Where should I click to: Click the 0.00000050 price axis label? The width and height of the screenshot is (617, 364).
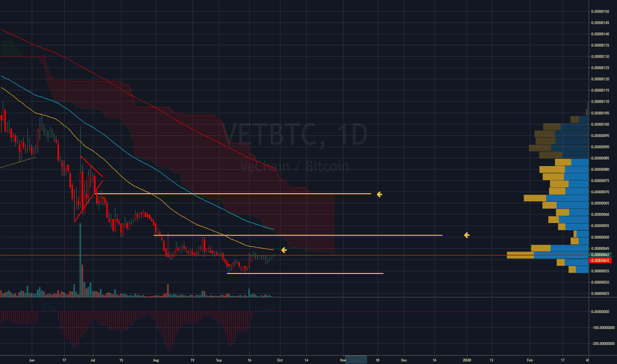pyautogui.click(x=600, y=238)
